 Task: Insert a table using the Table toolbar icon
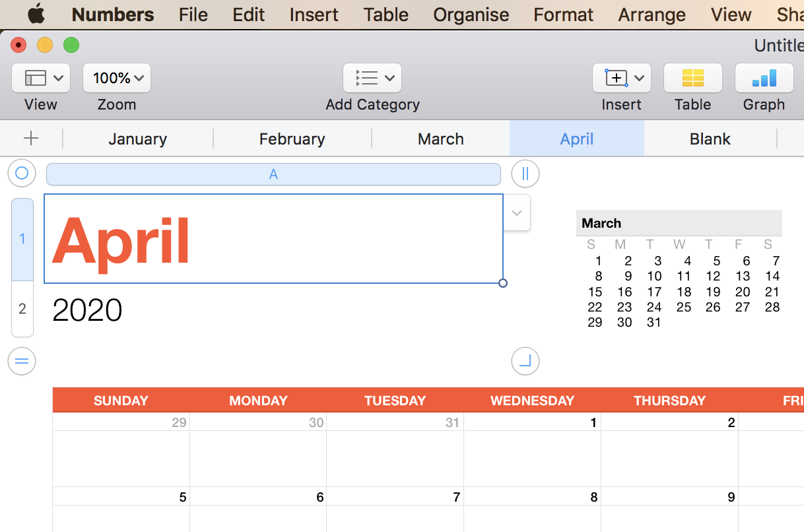[x=692, y=77]
